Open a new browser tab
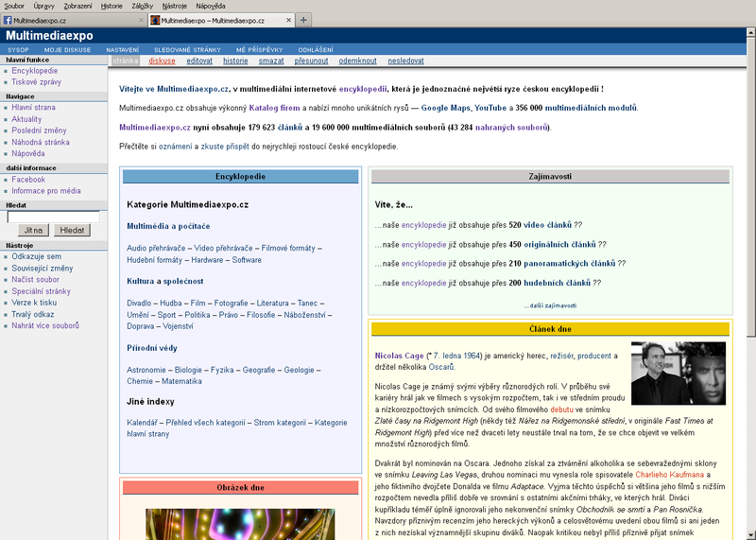The image size is (756, 540). pyautogui.click(x=302, y=20)
